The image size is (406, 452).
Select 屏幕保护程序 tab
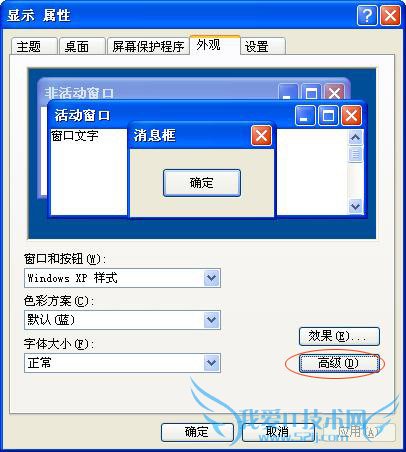click(148, 46)
